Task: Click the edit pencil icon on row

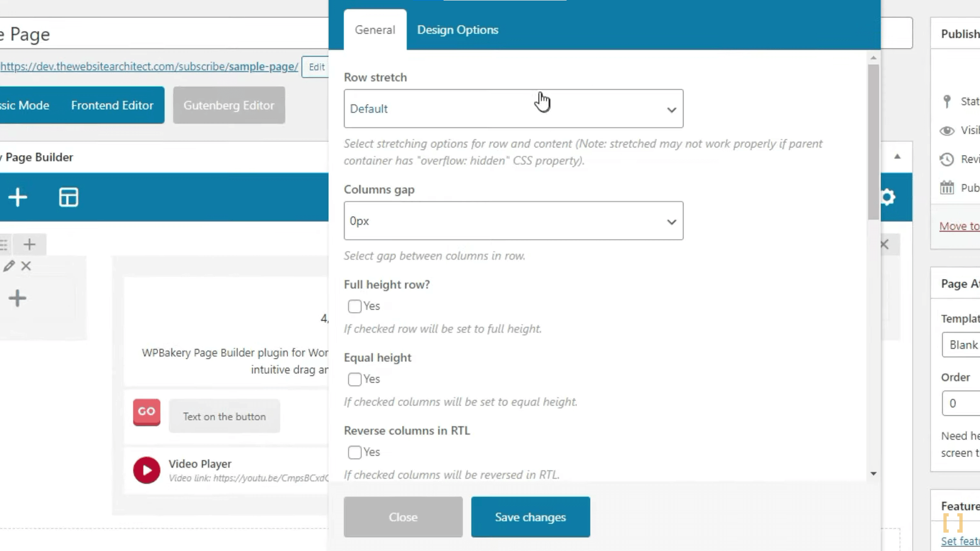Action: (x=9, y=266)
